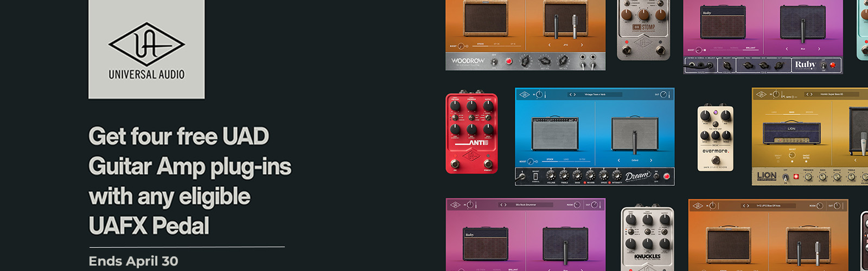
Task: Click next preset arrow in 90s Rock Strummer plug-in
Action: [x=506, y=205]
